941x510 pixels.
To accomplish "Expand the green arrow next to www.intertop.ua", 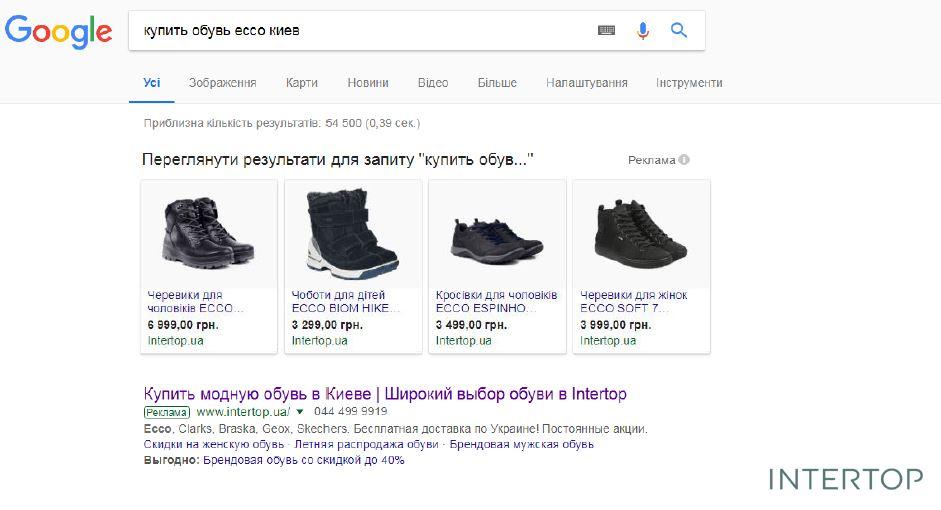I will pyautogui.click(x=299, y=411).
